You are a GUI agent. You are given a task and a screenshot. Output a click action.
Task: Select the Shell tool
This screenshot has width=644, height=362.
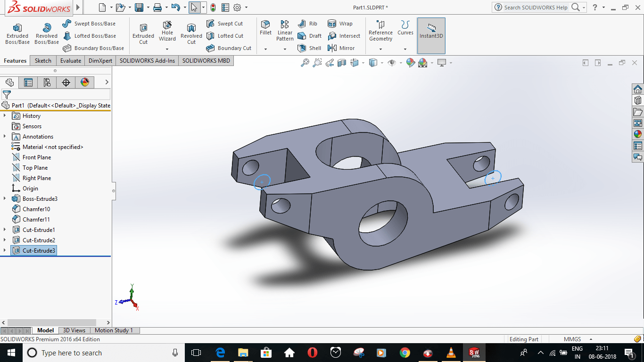pyautogui.click(x=310, y=48)
